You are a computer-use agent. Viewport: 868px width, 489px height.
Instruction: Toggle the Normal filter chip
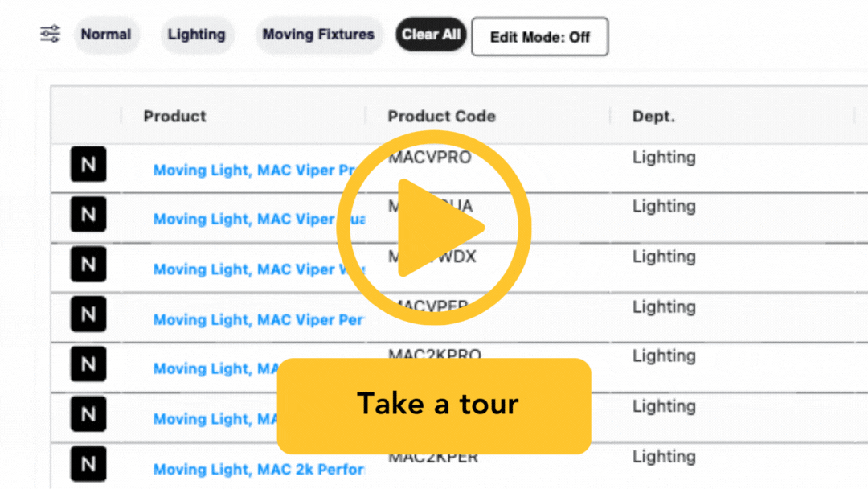(106, 35)
